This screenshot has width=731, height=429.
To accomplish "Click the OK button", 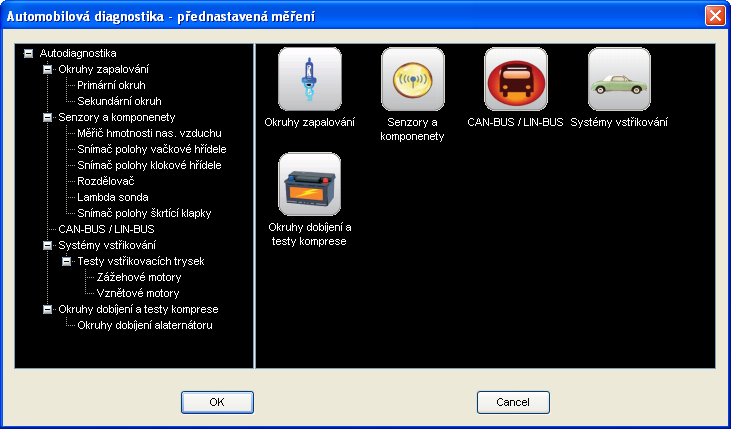I will click(217, 402).
